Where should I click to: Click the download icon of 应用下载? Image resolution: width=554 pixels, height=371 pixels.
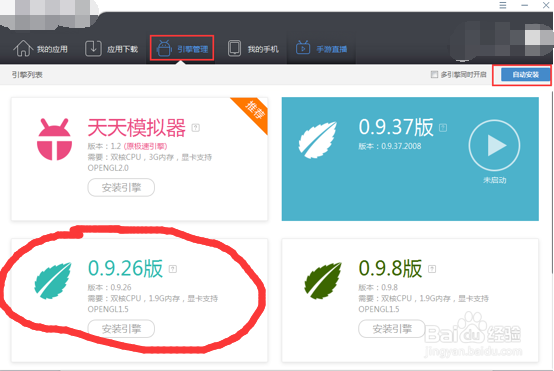coord(93,48)
